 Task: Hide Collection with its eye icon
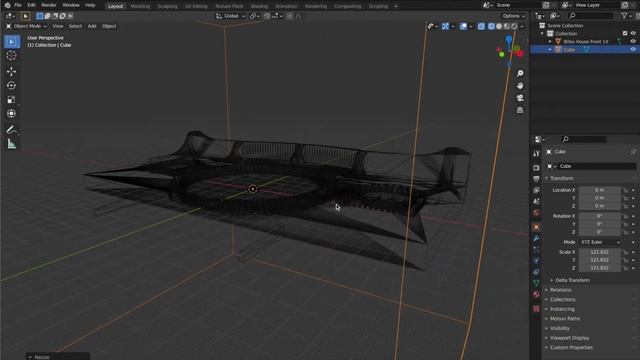coord(633,33)
